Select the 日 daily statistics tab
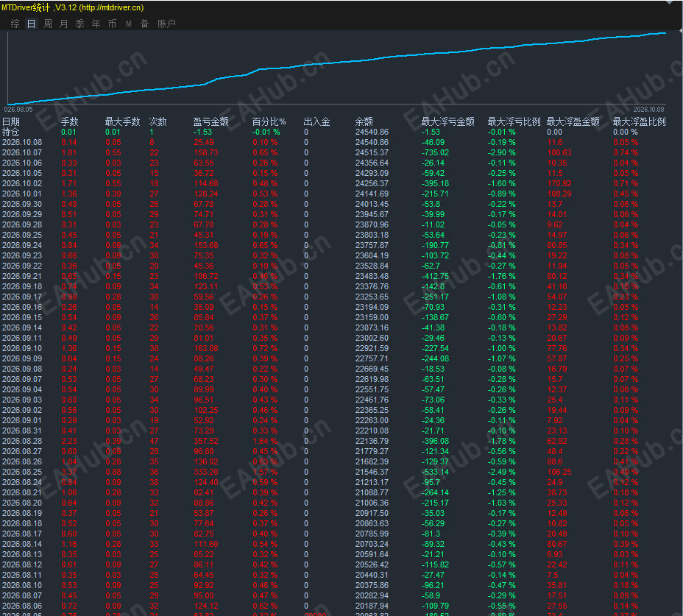683x616 pixels. (32, 24)
